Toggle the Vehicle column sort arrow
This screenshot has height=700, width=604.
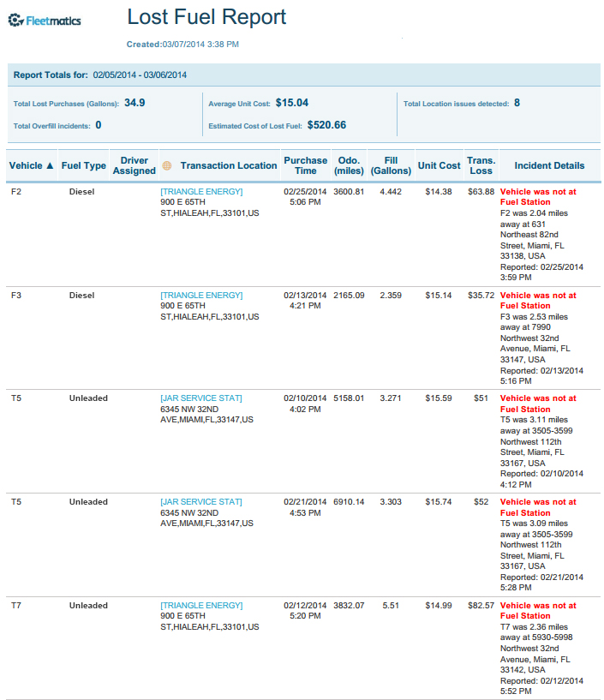pos(50,165)
